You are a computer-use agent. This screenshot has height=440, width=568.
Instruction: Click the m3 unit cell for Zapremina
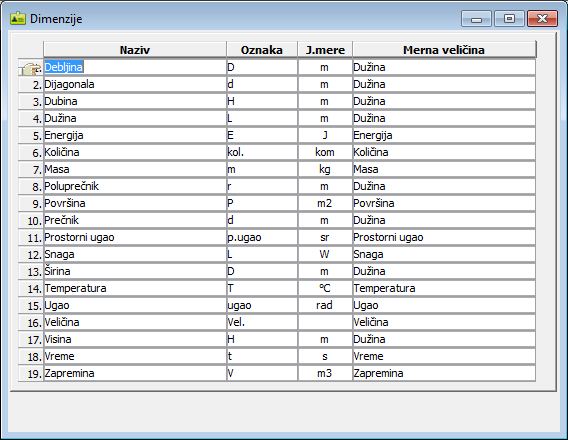(x=325, y=373)
